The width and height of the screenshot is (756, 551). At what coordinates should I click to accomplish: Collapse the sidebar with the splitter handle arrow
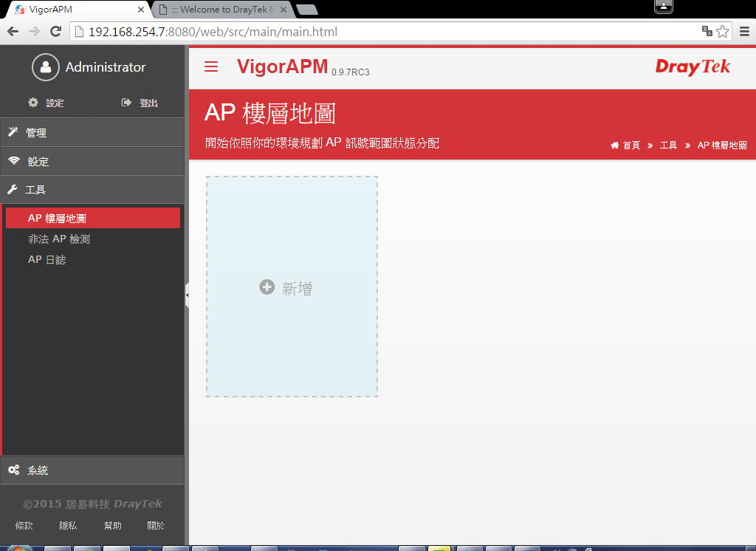(187, 295)
